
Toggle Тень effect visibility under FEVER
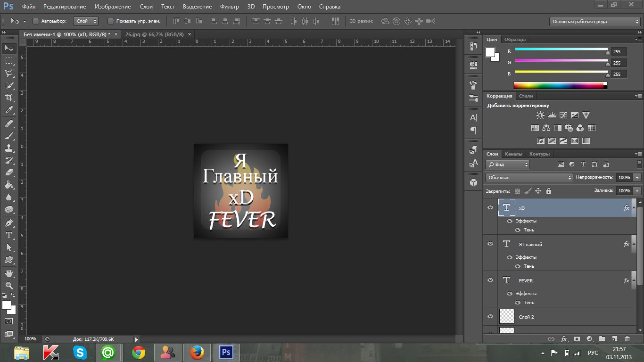click(x=518, y=302)
